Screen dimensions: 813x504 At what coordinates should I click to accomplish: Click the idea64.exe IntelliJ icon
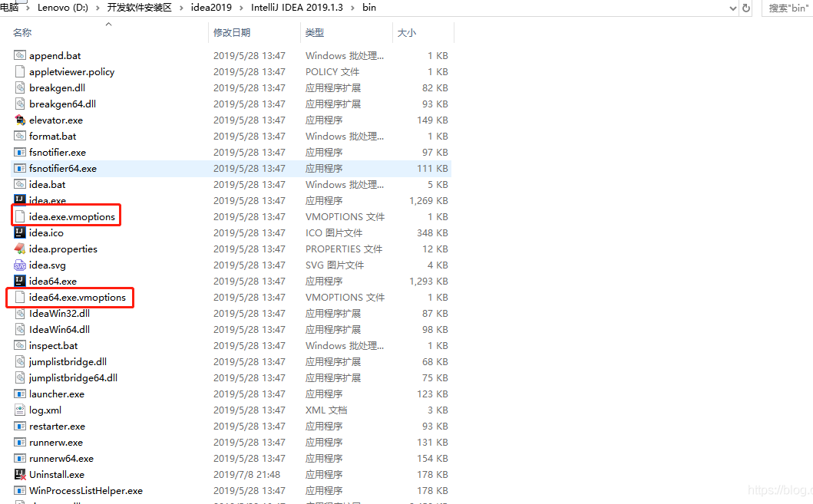pyautogui.click(x=20, y=281)
